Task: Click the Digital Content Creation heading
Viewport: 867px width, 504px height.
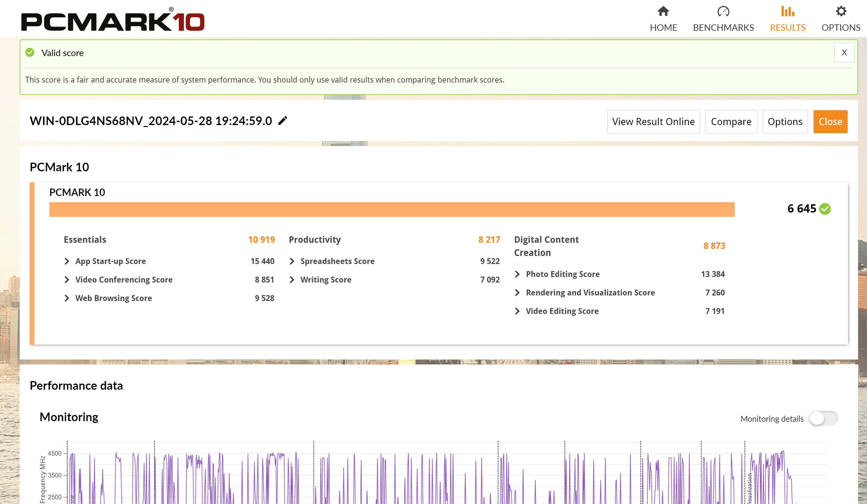Action: point(546,246)
